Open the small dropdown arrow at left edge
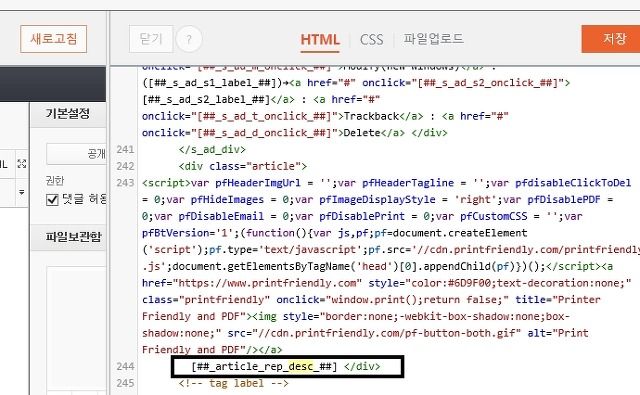This screenshot has width=640, height=395. coord(22,192)
